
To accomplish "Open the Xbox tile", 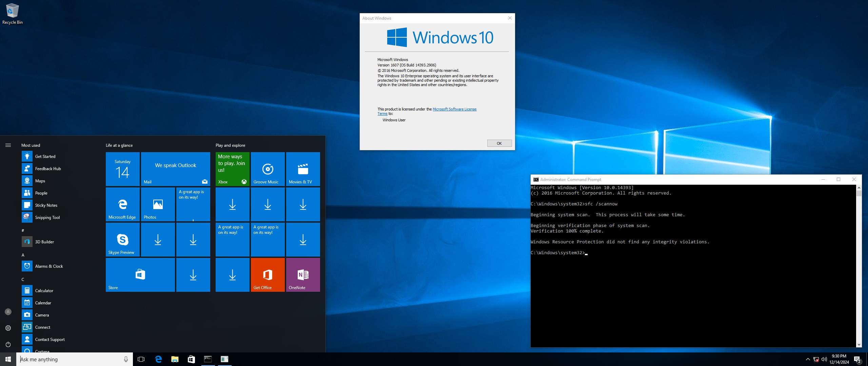I will click(x=232, y=169).
